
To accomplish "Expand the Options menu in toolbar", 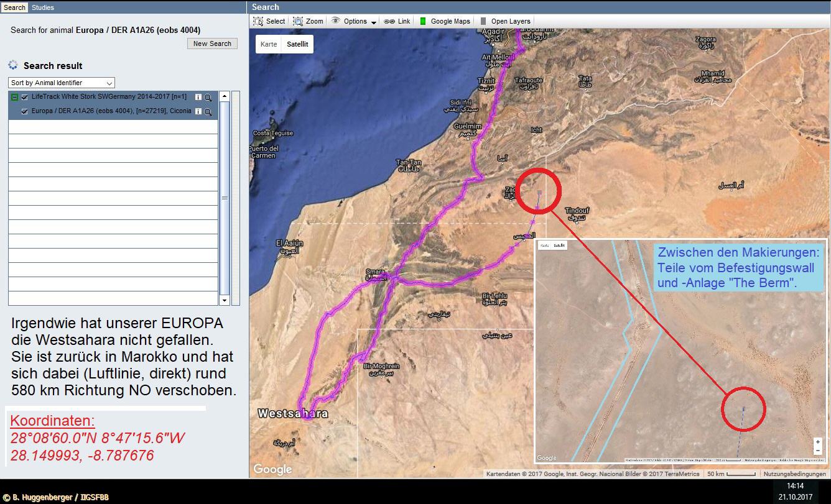I will [354, 21].
